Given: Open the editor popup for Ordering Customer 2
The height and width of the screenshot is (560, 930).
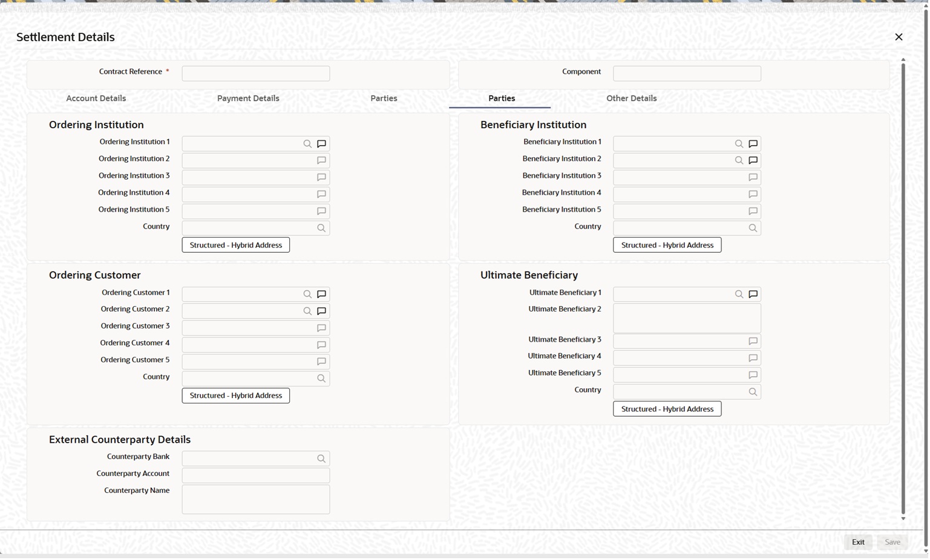Looking at the screenshot, I should [x=322, y=311].
